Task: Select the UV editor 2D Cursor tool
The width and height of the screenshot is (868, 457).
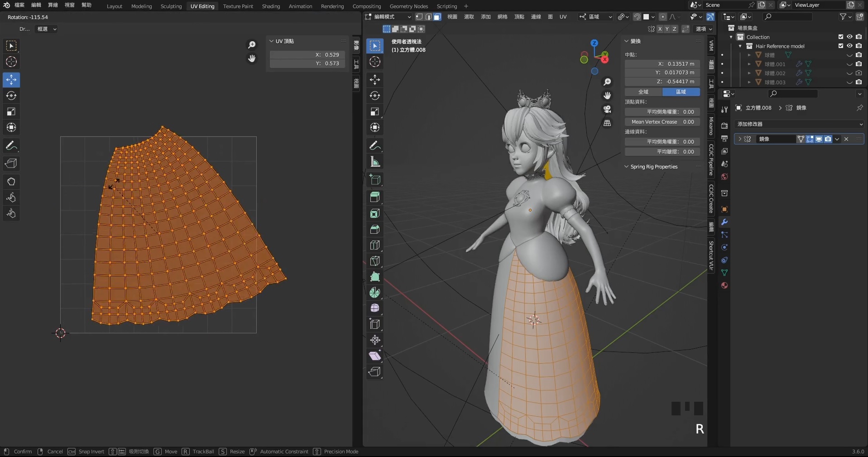Action: 11,62
